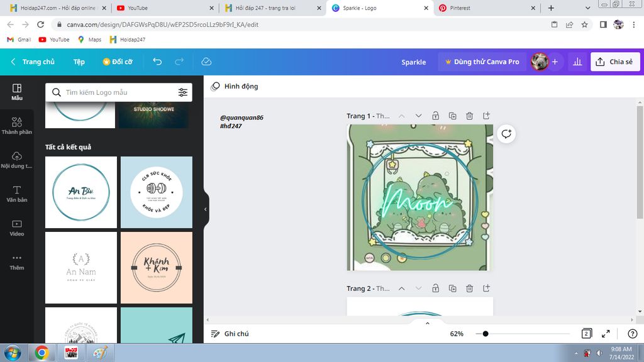This screenshot has height=362, width=644.
Task: Duplicate Trang 1 page
Action: (453, 116)
